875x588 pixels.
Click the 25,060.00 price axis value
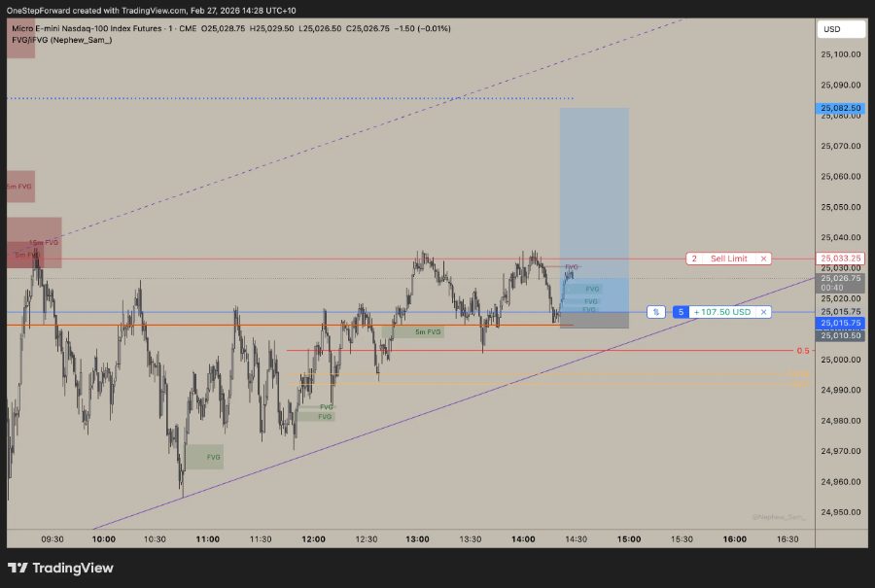[841, 176]
